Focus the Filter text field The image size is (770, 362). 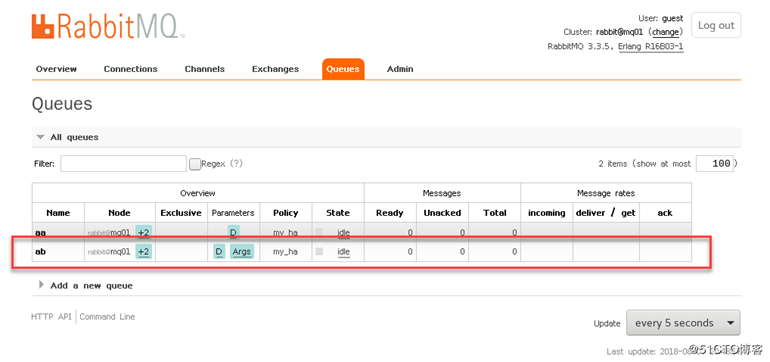(123, 164)
